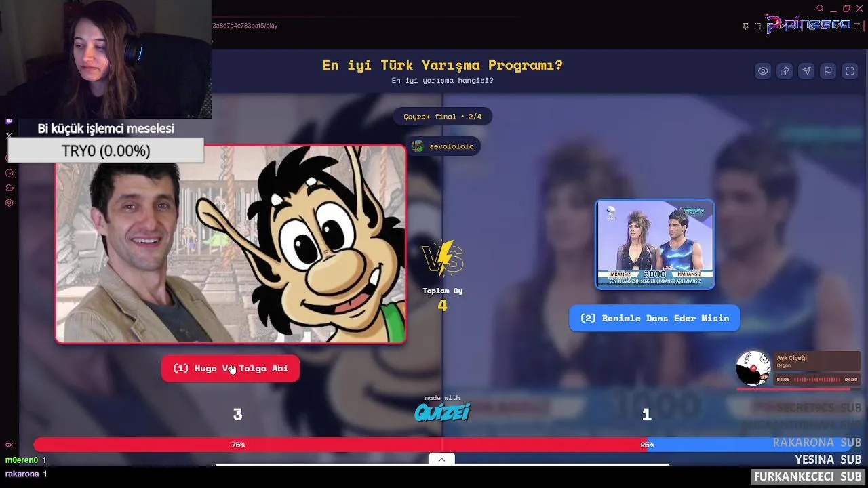Click the Bi küçük işlemci meselesi text
868x488 pixels.
click(106, 128)
